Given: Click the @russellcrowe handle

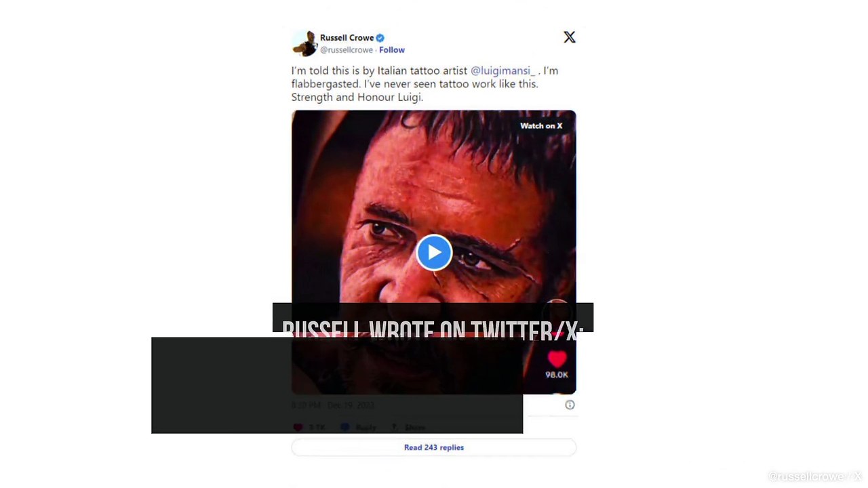Looking at the screenshot, I should [x=347, y=50].
